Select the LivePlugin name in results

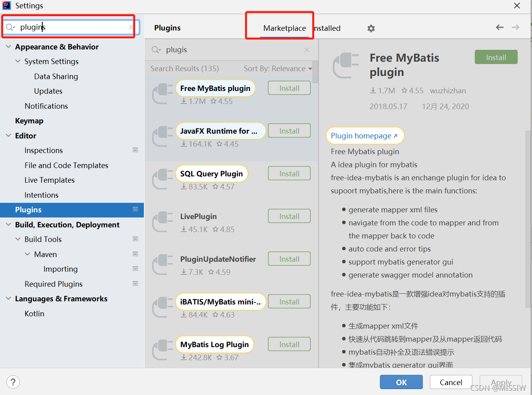tap(198, 216)
